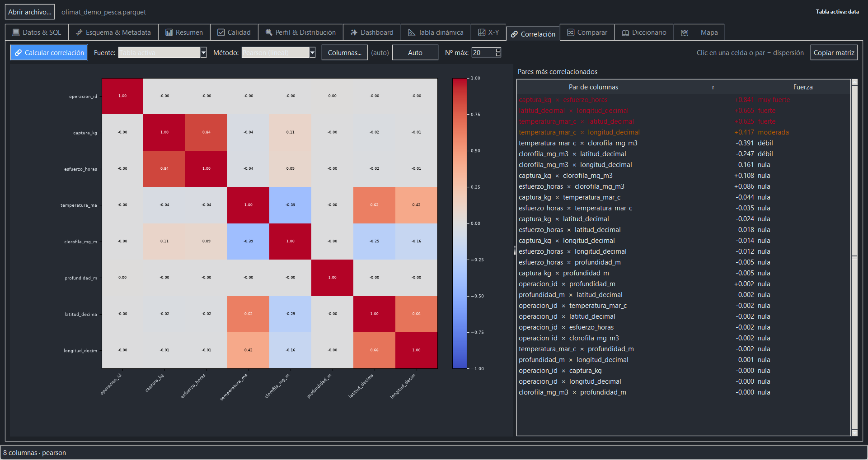Click the Resumen chart icon
The image size is (868, 460).
pos(169,33)
